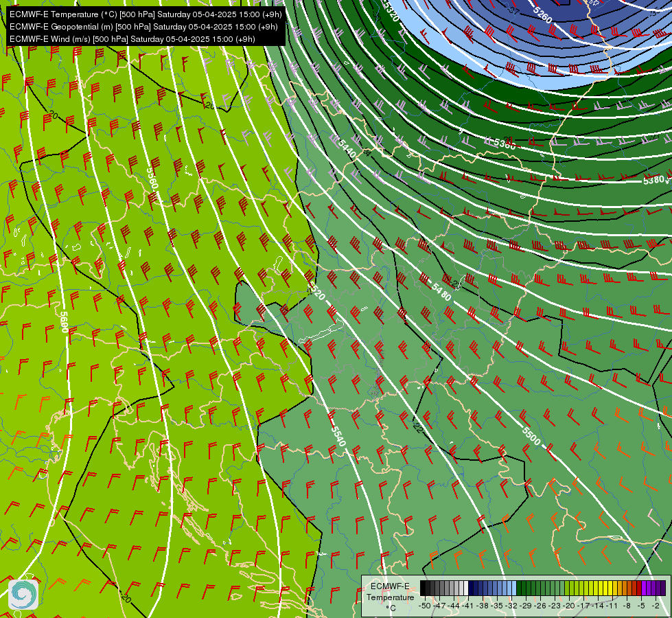Click the legend title ECMWF-E Temperature
Screen dimensions: 672x618
tap(391, 592)
